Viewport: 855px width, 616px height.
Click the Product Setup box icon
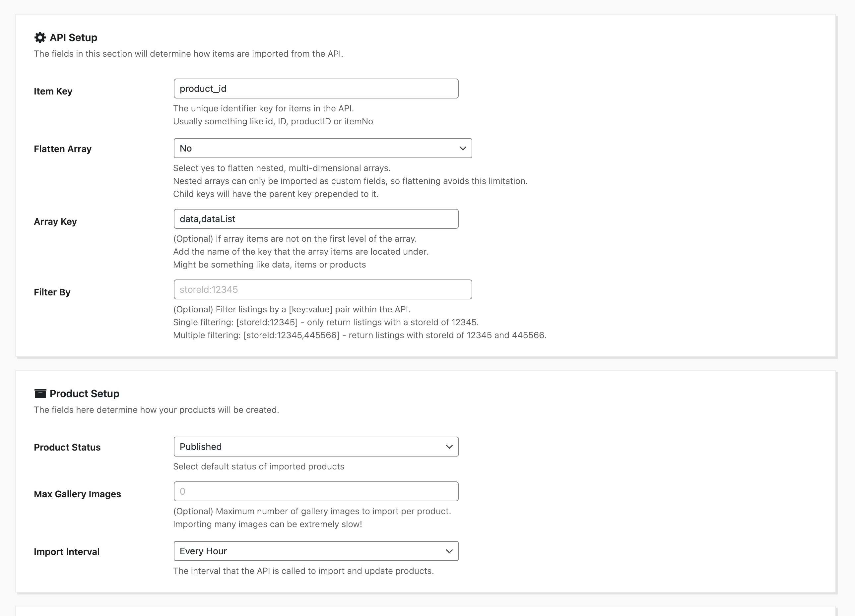click(x=40, y=393)
